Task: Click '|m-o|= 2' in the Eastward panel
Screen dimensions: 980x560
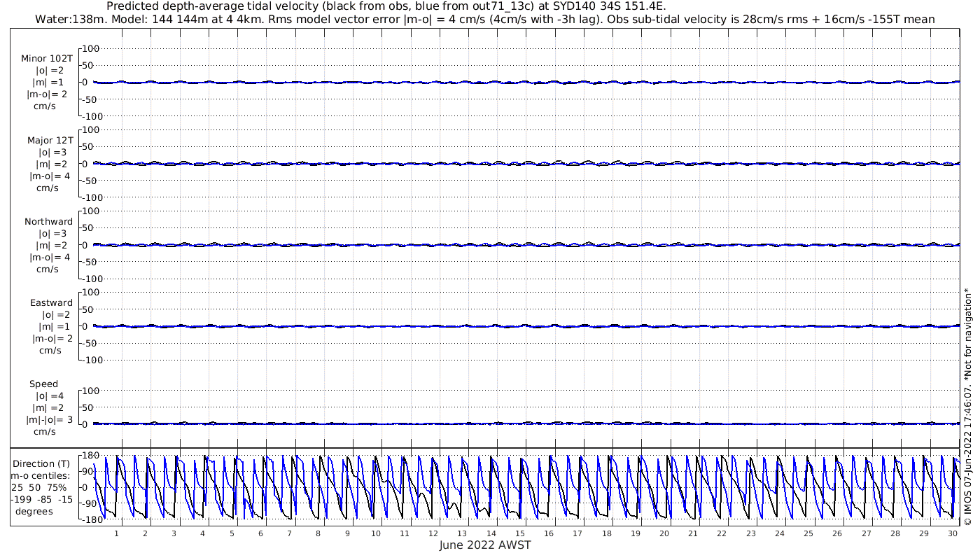Action: [x=52, y=339]
